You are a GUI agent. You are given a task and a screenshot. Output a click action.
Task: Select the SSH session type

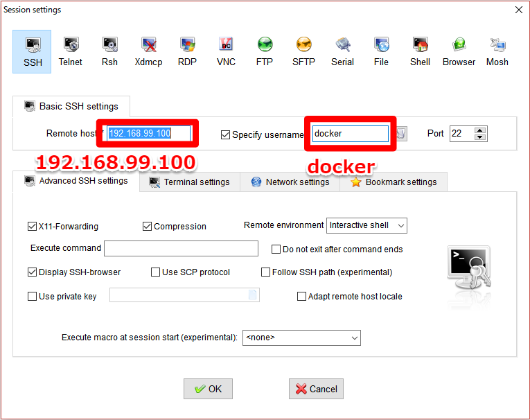(32, 51)
